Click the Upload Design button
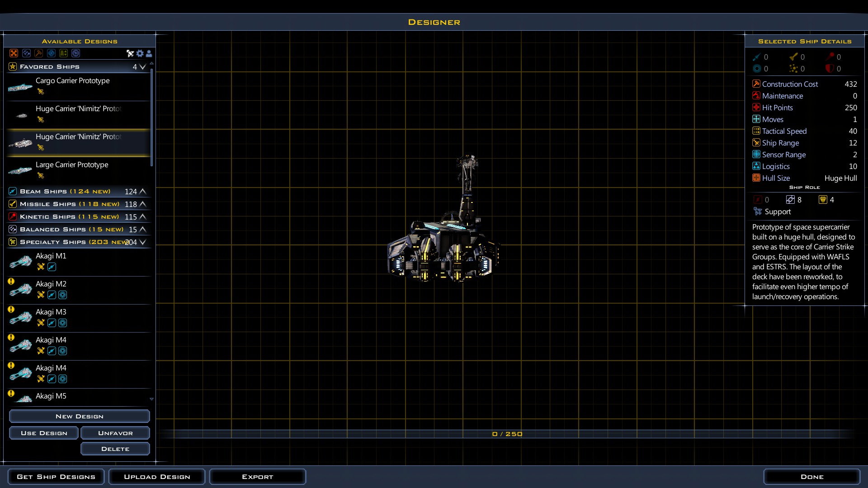 (157, 477)
